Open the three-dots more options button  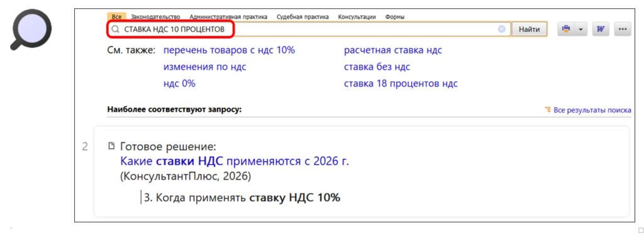click(x=623, y=29)
